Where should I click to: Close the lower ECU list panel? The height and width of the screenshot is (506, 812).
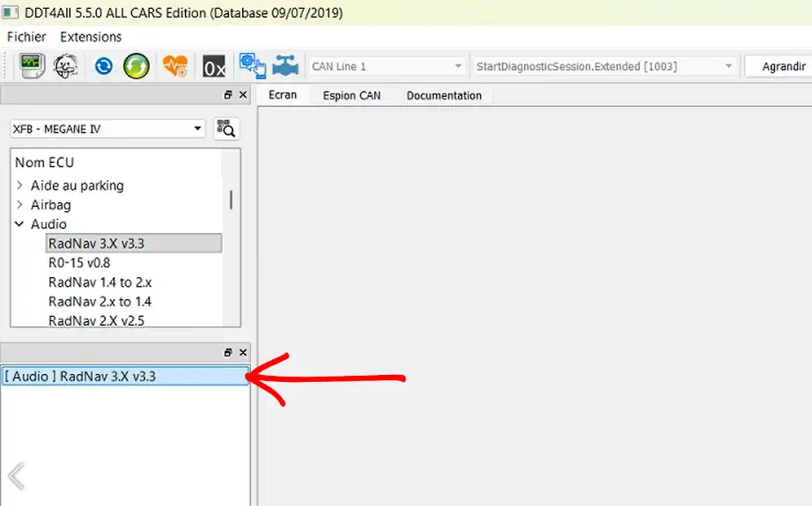click(243, 352)
